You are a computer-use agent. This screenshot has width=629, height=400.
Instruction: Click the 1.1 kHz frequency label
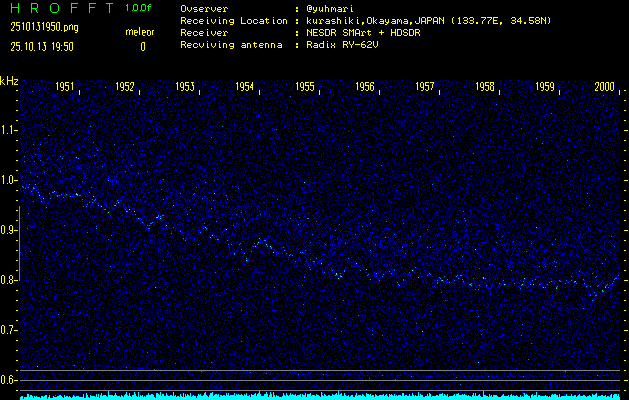point(9,130)
